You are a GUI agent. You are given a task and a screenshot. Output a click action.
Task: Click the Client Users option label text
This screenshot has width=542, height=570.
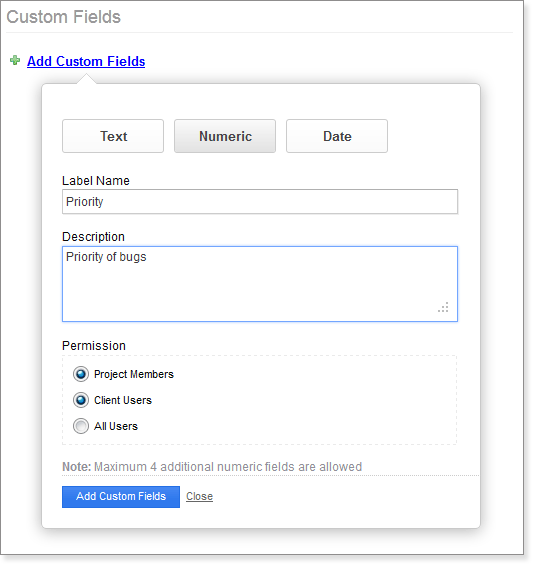tap(123, 400)
